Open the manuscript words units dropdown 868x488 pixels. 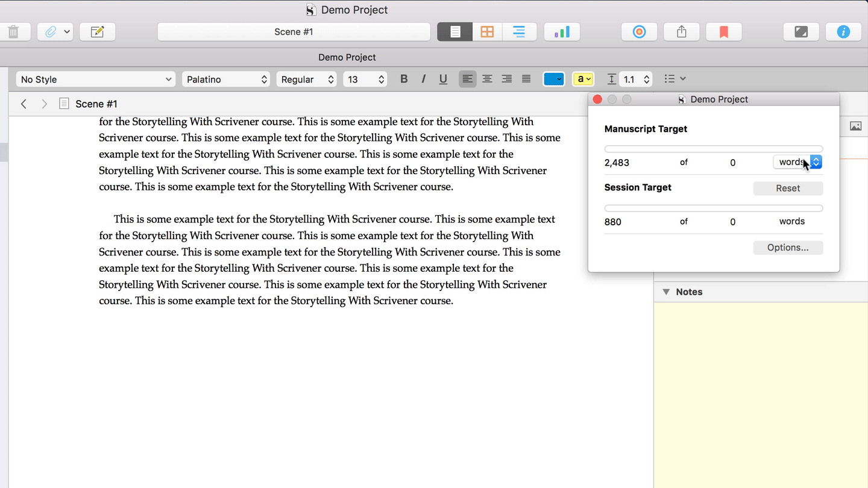point(797,162)
